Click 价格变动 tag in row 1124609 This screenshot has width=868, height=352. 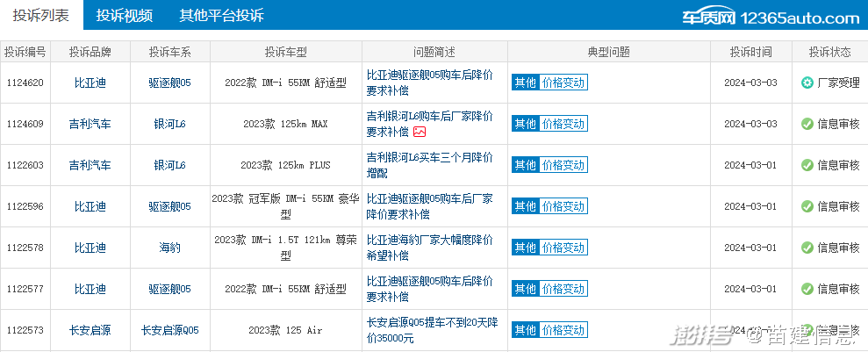coord(563,124)
